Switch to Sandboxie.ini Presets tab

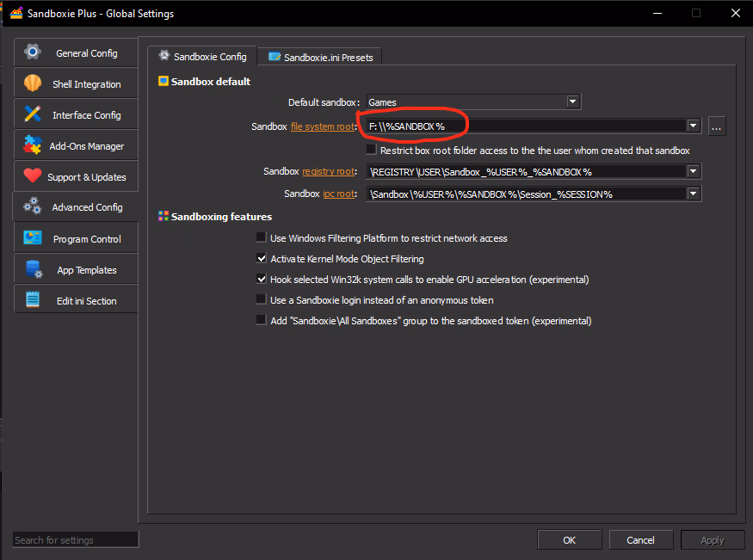[320, 57]
